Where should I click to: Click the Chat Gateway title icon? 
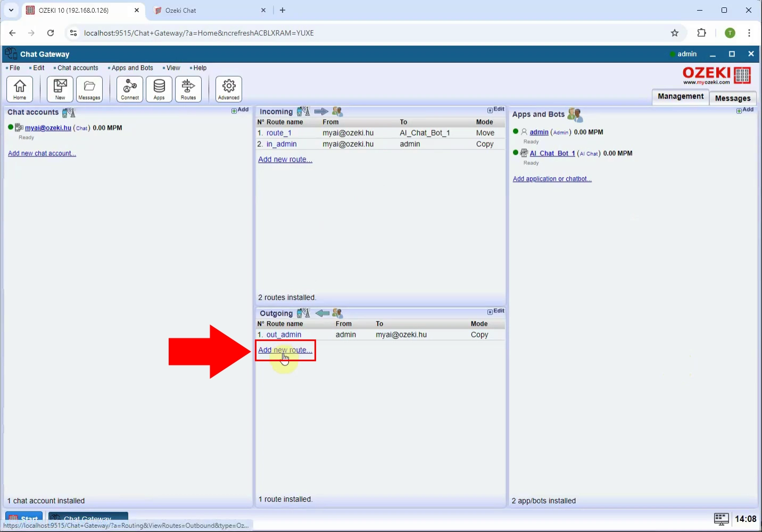[11, 54]
